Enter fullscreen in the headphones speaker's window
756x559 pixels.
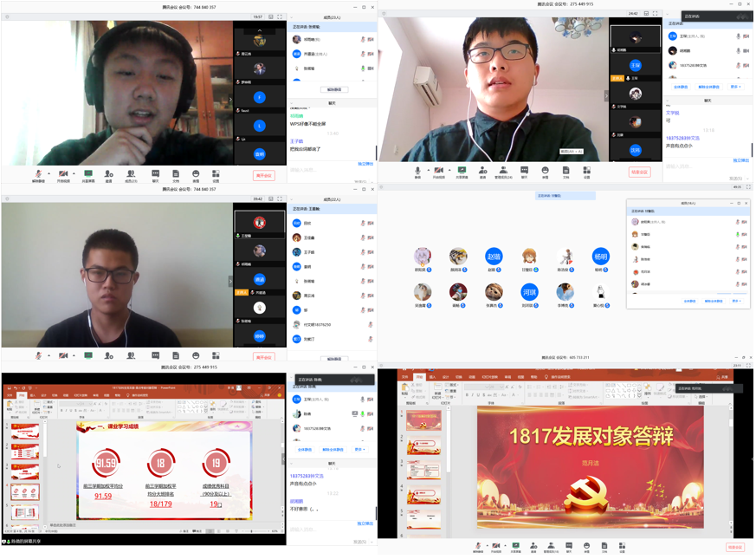pyautogui.click(x=280, y=16)
